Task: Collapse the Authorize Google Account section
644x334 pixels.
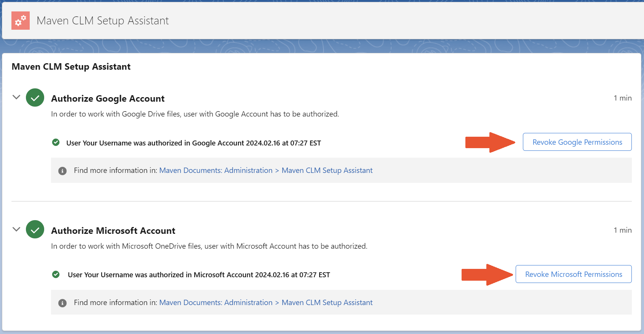Action: (16, 97)
